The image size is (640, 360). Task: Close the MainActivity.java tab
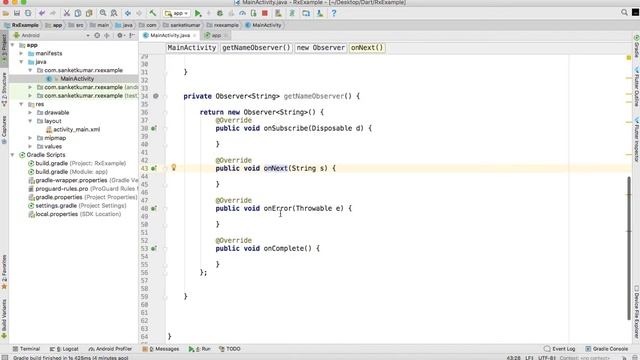195,36
